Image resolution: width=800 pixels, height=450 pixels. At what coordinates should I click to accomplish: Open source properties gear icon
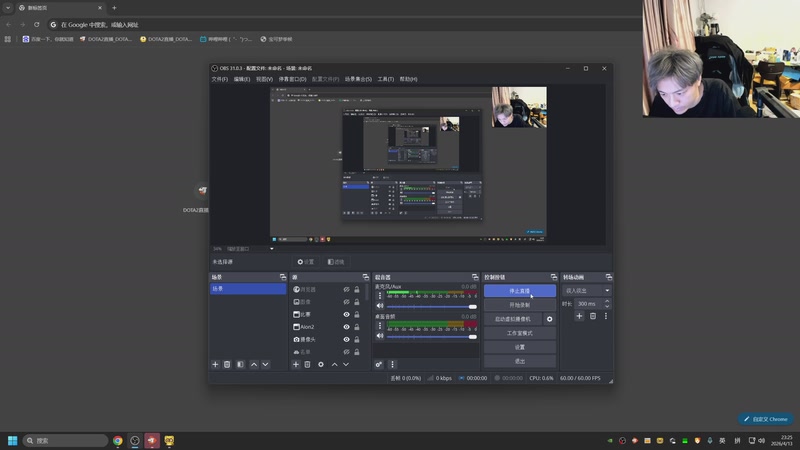click(321, 365)
